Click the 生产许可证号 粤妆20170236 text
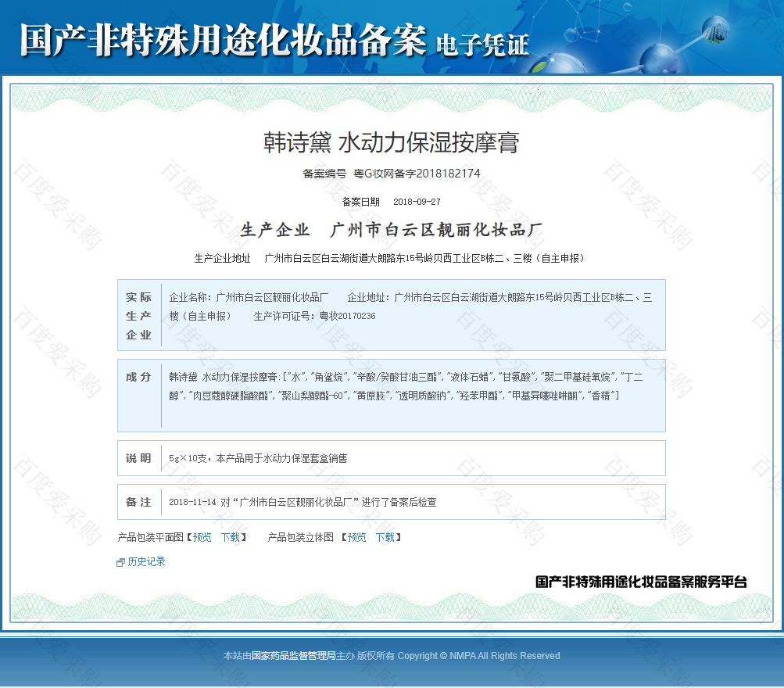The image size is (784, 688). point(314,316)
